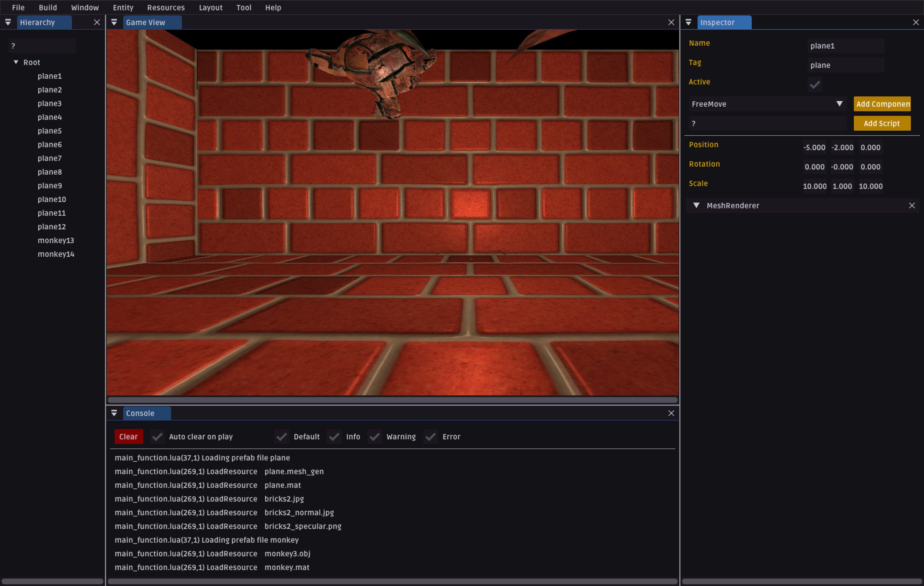This screenshot has width=924, height=586.
Task: Close the Console panel
Action: (x=671, y=413)
